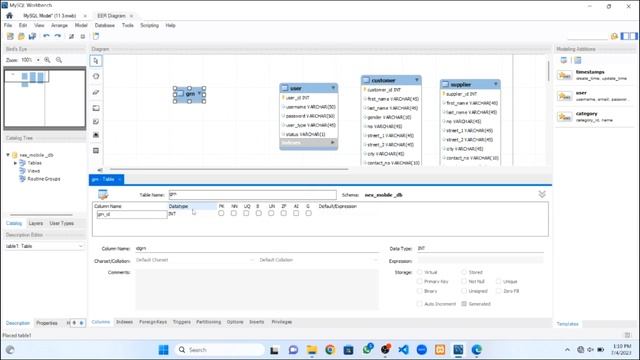Check the AI box for grn_id column

tap(296, 213)
